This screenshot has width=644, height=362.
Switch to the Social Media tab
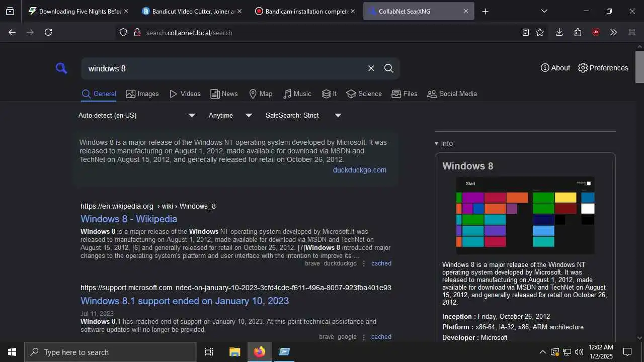(452, 94)
